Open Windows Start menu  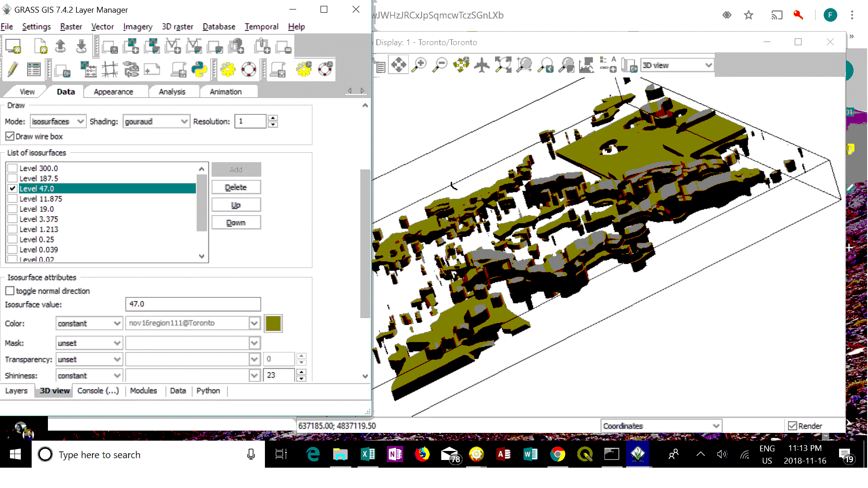[15, 454]
